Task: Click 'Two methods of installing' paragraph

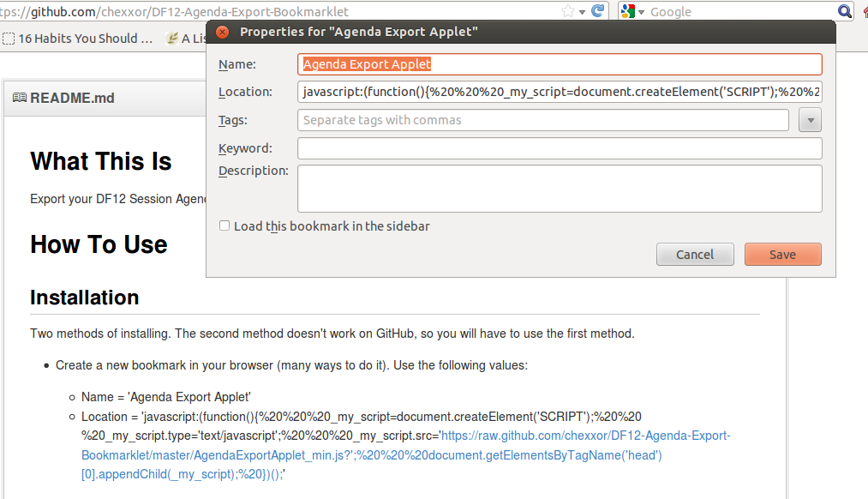Action: point(332,334)
